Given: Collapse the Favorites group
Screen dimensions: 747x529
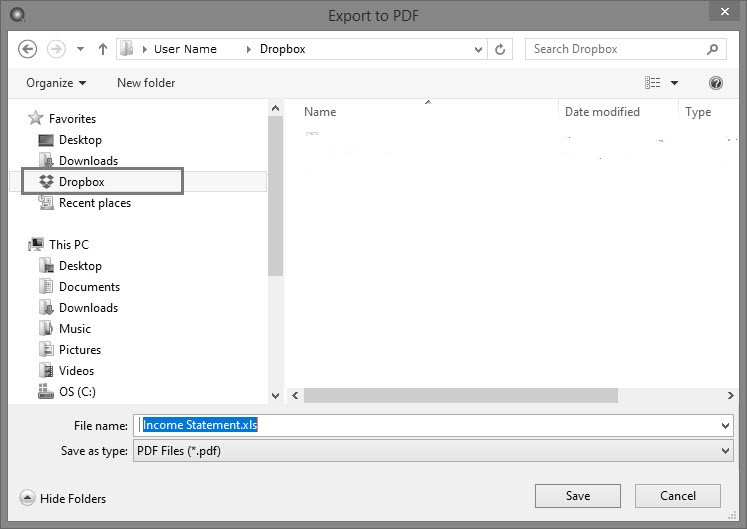Looking at the screenshot, I should coord(24,119).
